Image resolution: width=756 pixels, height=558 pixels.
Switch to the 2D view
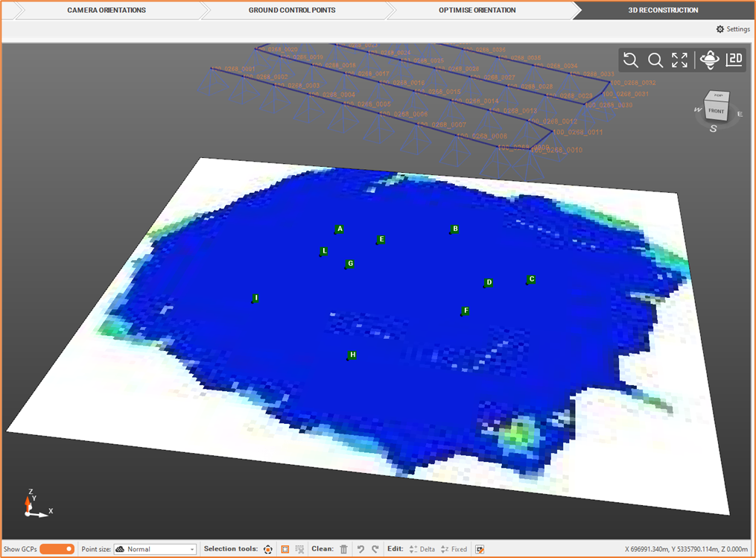click(x=732, y=60)
